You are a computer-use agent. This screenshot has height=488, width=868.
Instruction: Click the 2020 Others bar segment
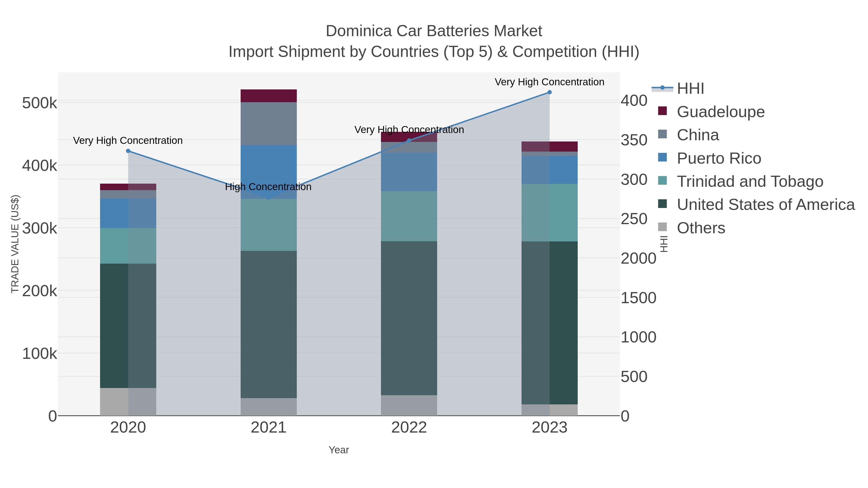[x=128, y=402]
